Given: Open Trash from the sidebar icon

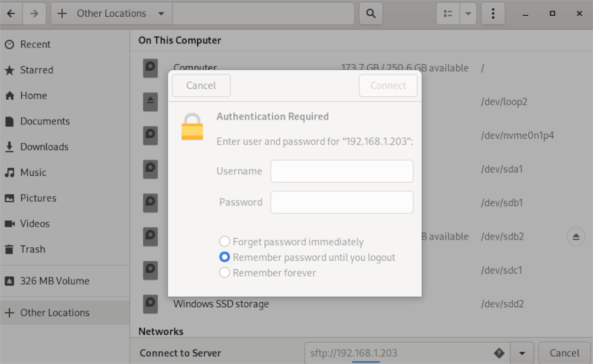Looking at the screenshot, I should tap(10, 249).
